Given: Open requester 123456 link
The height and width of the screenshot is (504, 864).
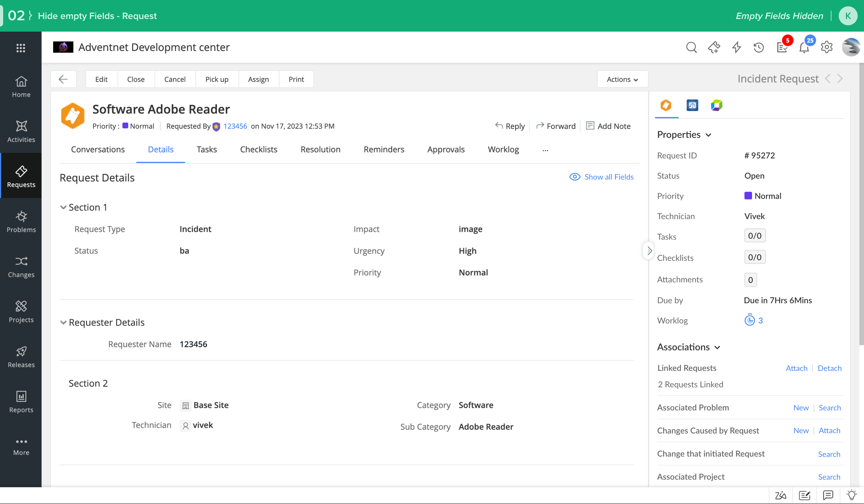Looking at the screenshot, I should click(235, 126).
